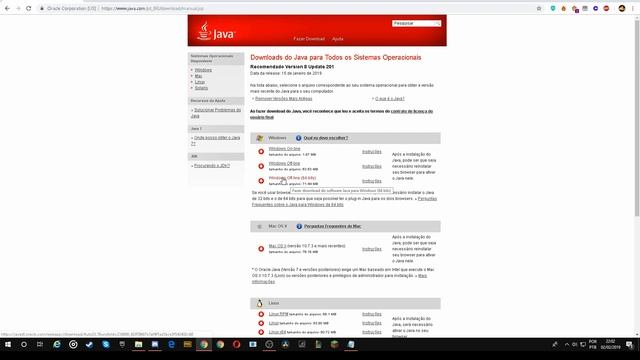
Task: Open Skype on taskbar
Action: pyautogui.click(x=106, y=345)
